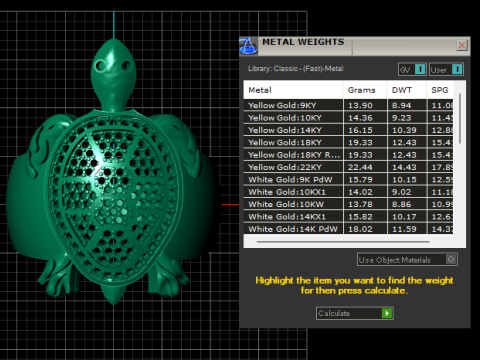Select the White Gold:10KW row
This screenshot has height=360, width=480.
click(x=348, y=204)
